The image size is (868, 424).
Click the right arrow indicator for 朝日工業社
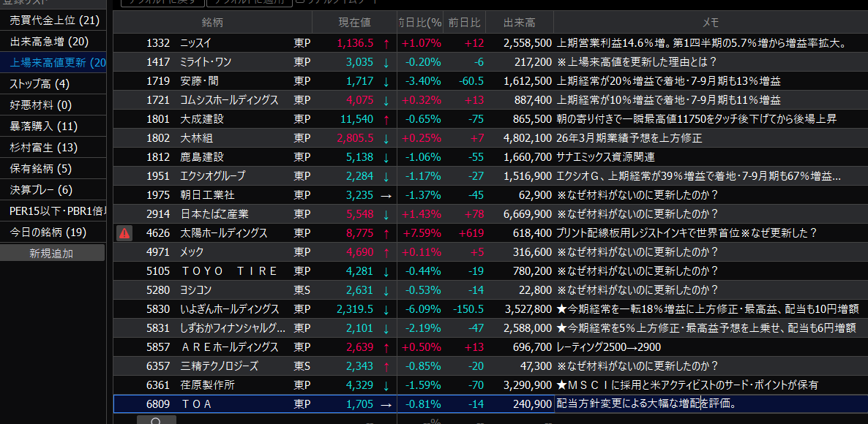[x=386, y=195]
